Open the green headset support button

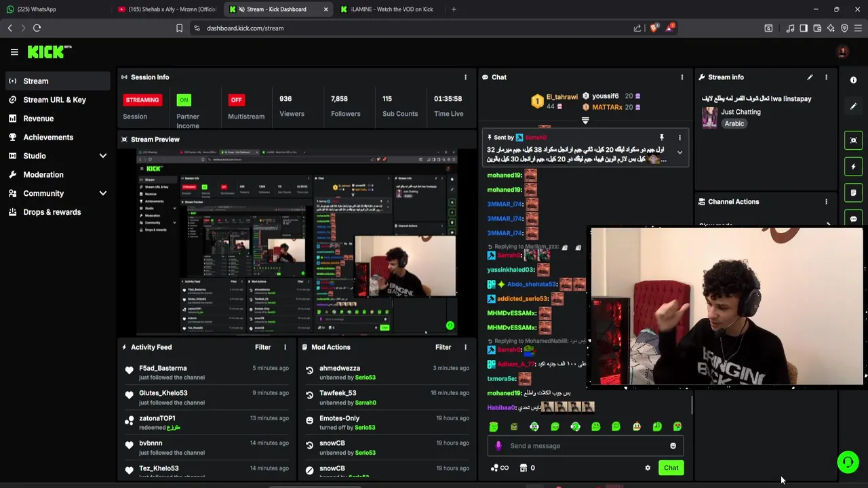(x=848, y=462)
